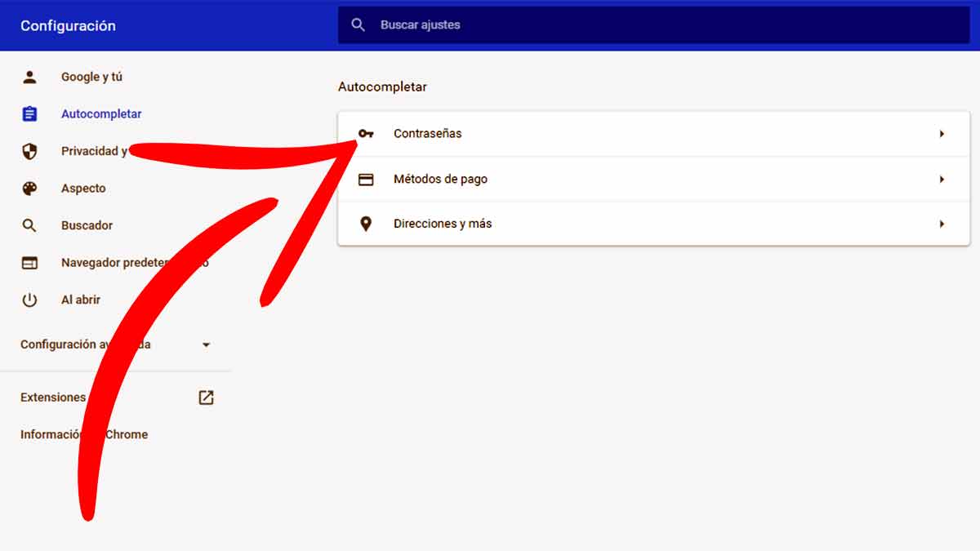Image resolution: width=980 pixels, height=551 pixels.
Task: Select the Google y tú person icon
Action: tap(30, 76)
